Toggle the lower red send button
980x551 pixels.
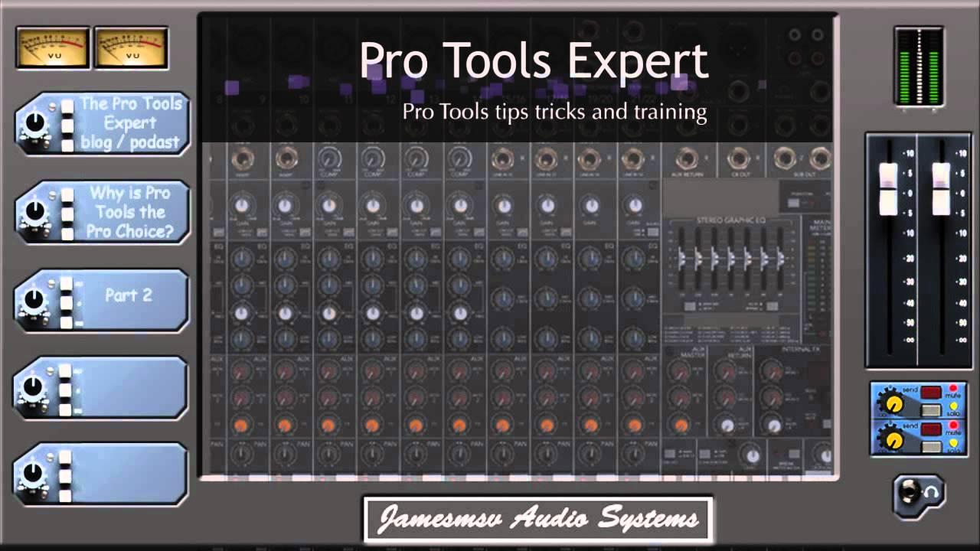pos(931,429)
